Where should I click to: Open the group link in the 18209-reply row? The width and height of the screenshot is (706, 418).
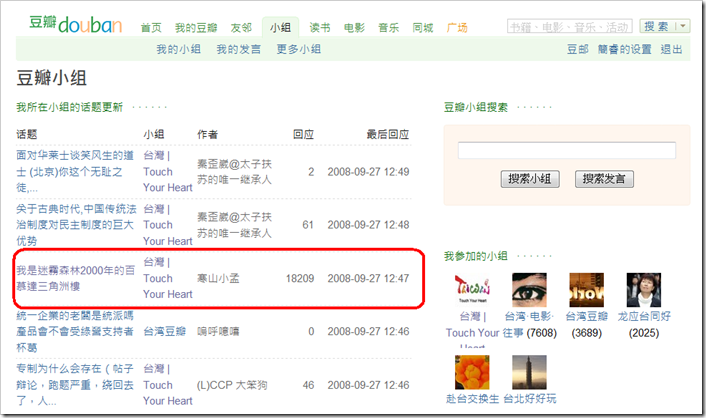[167, 278]
